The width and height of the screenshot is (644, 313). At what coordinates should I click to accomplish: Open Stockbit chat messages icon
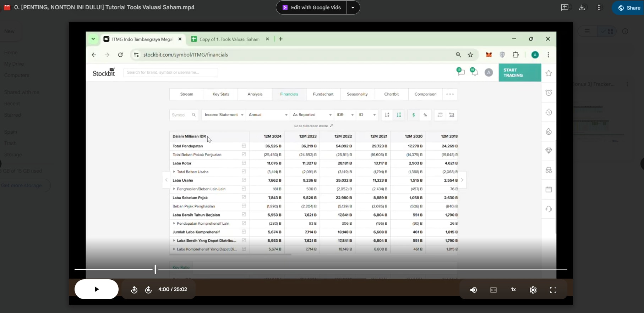pyautogui.click(x=461, y=72)
